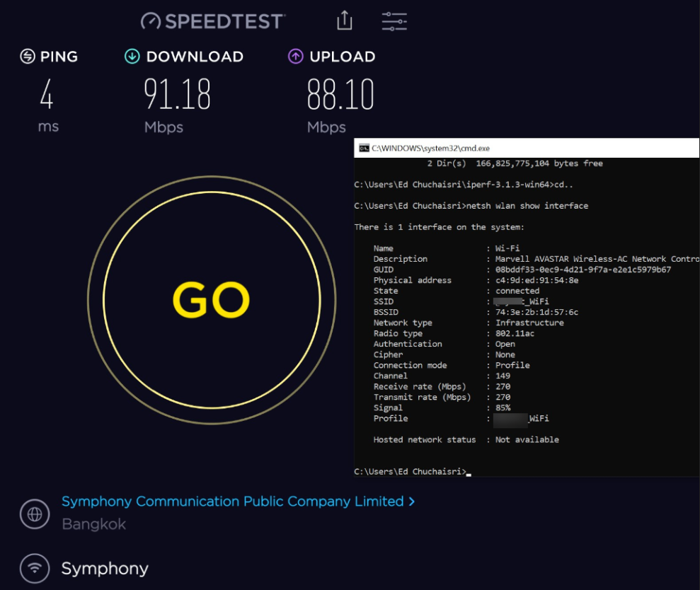Click the Cipher value None

(505, 355)
